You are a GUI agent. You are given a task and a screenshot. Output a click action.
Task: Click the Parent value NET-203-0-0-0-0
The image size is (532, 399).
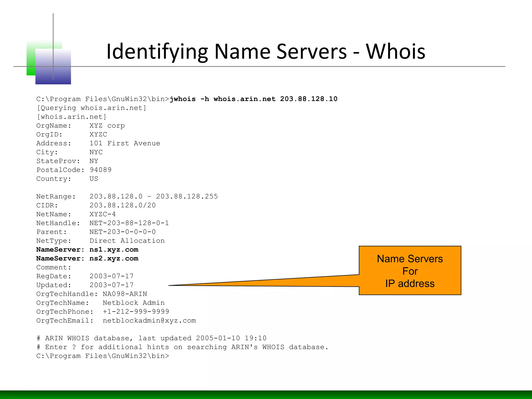pos(123,232)
